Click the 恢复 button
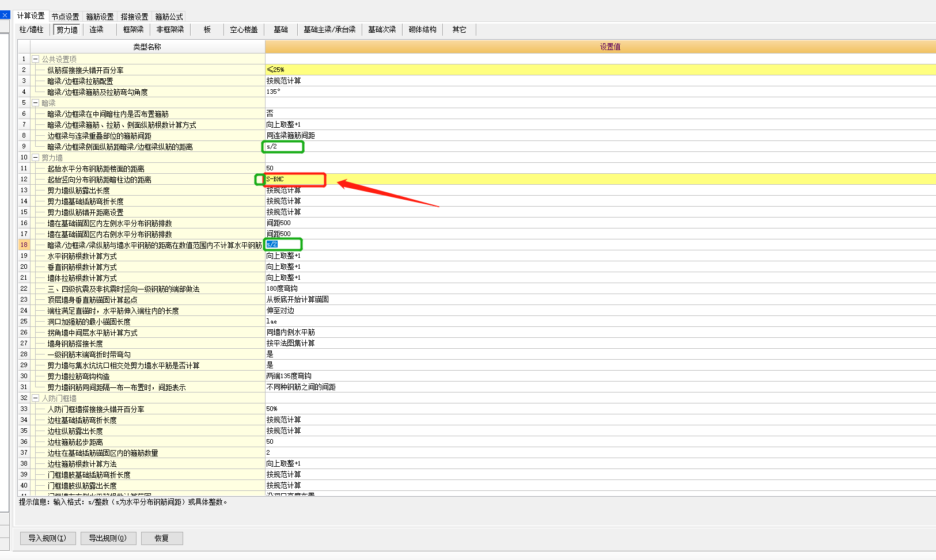This screenshot has height=560, width=936. [162, 538]
